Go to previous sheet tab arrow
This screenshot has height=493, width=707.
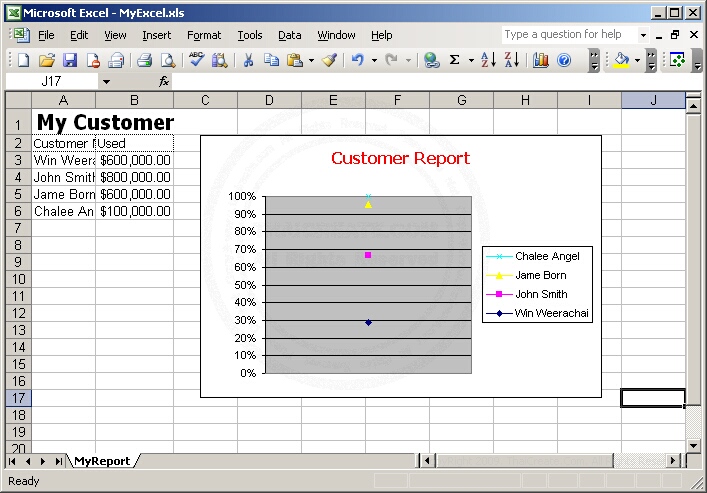click(28, 461)
